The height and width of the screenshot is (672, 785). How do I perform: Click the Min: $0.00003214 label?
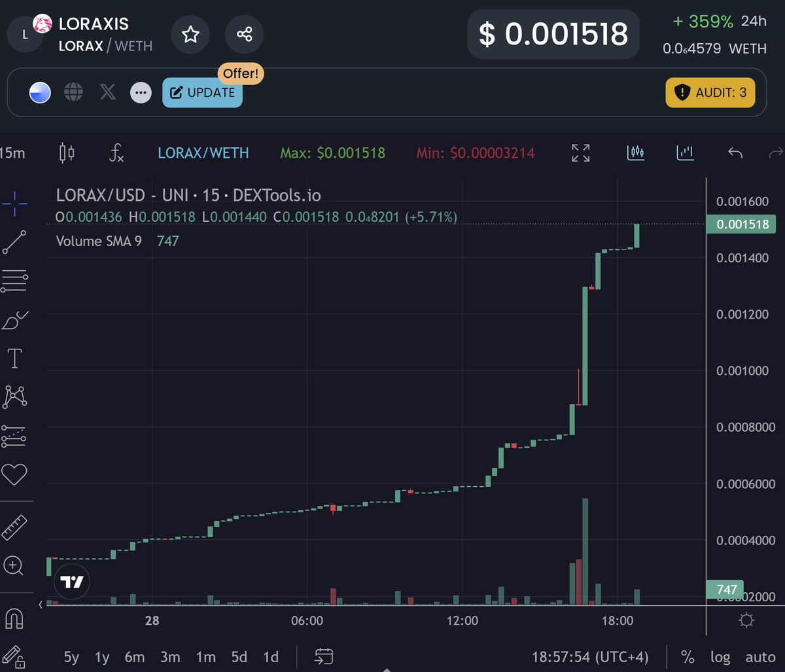476,153
